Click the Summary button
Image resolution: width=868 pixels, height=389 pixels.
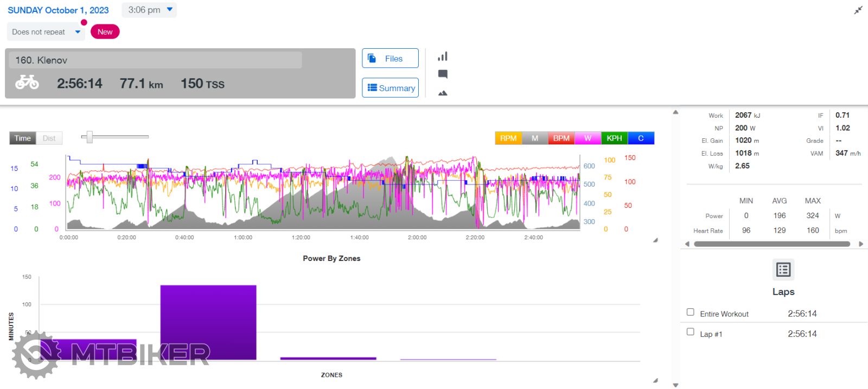coord(390,88)
